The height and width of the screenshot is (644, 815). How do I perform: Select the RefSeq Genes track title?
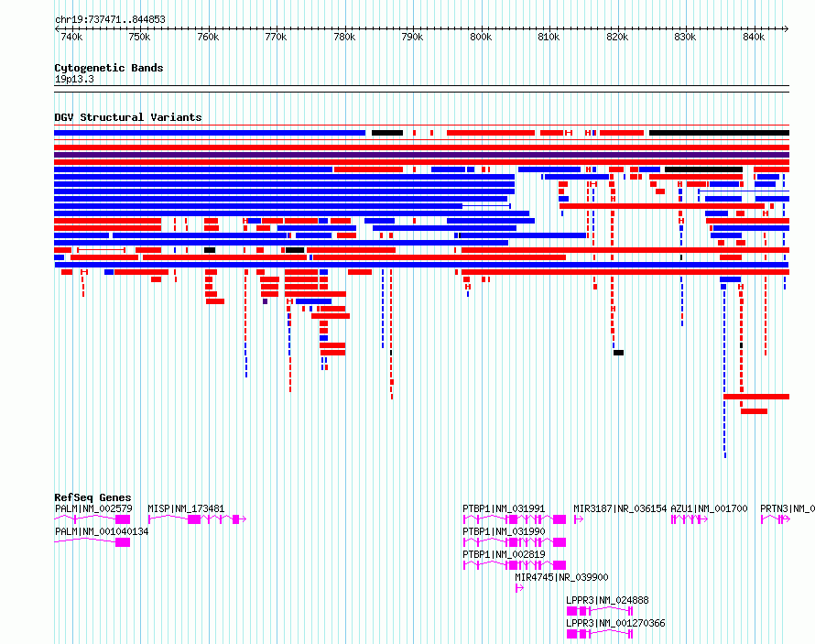pyautogui.click(x=92, y=497)
